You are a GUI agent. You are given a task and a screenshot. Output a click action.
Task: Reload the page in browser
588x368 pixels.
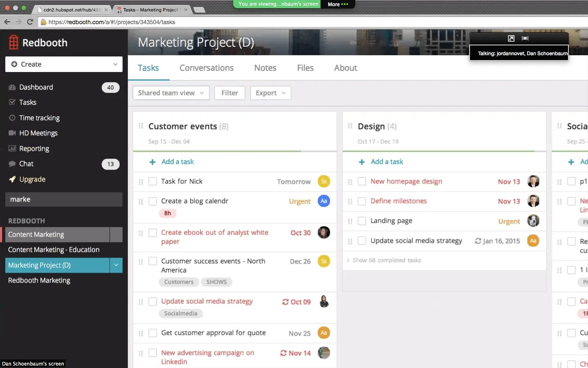point(30,22)
